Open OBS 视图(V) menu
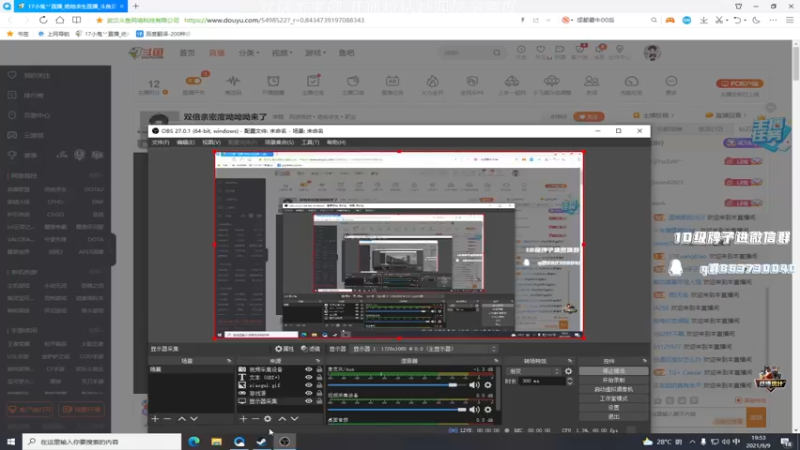This screenshot has height=450, width=800. (211, 142)
